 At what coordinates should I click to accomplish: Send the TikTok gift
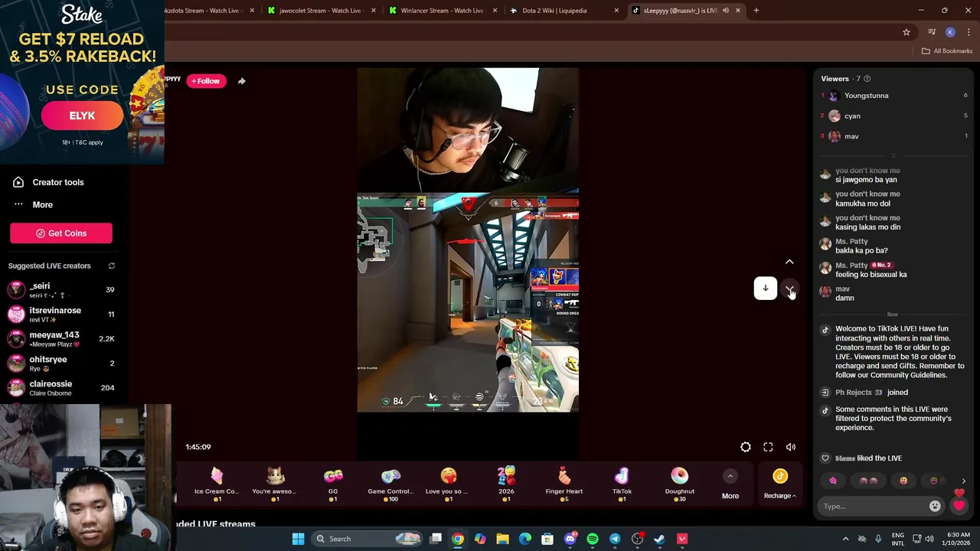pos(622,485)
